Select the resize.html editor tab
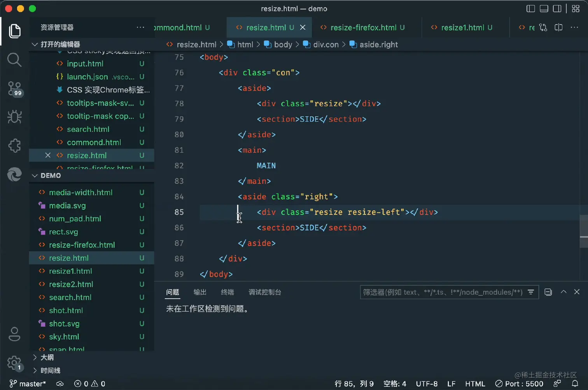Screen dimensions: 588x390 [266, 28]
